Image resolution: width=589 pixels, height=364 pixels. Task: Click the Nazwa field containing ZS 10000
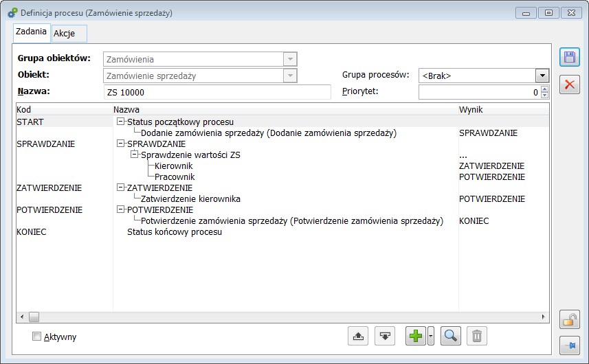[217, 92]
